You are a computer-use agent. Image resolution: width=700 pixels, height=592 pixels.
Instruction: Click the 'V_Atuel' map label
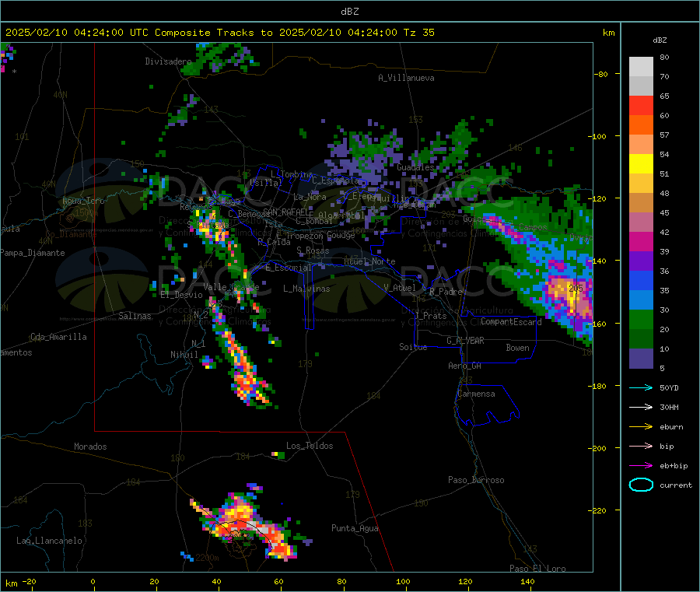pyautogui.click(x=400, y=288)
